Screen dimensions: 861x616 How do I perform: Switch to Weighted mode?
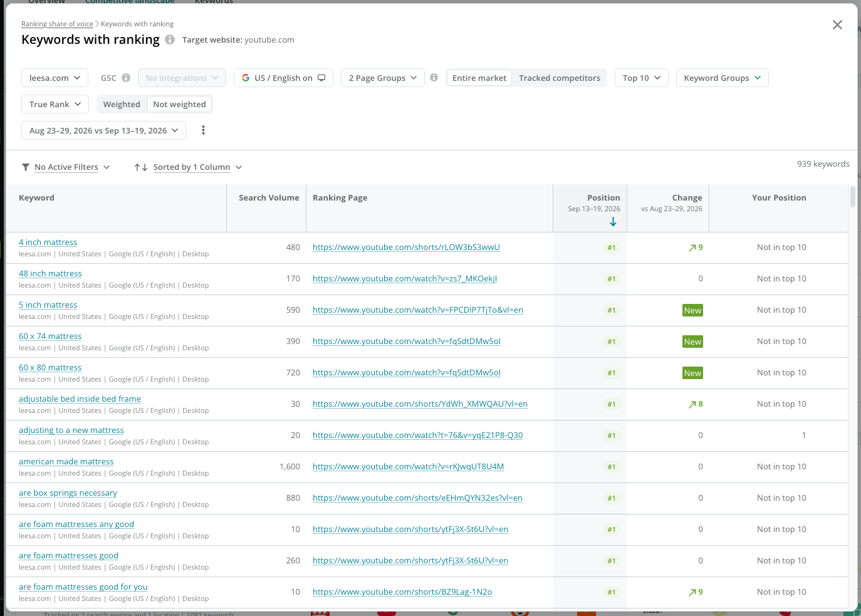click(122, 104)
